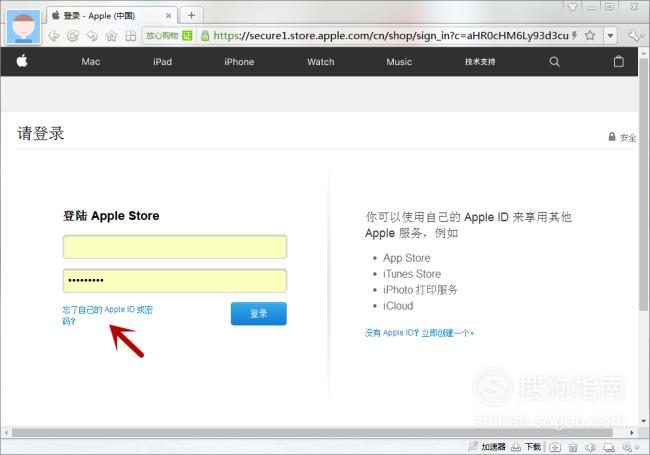Click the favorites star icon left of address bar
650x455 pixels.
pos(112,36)
